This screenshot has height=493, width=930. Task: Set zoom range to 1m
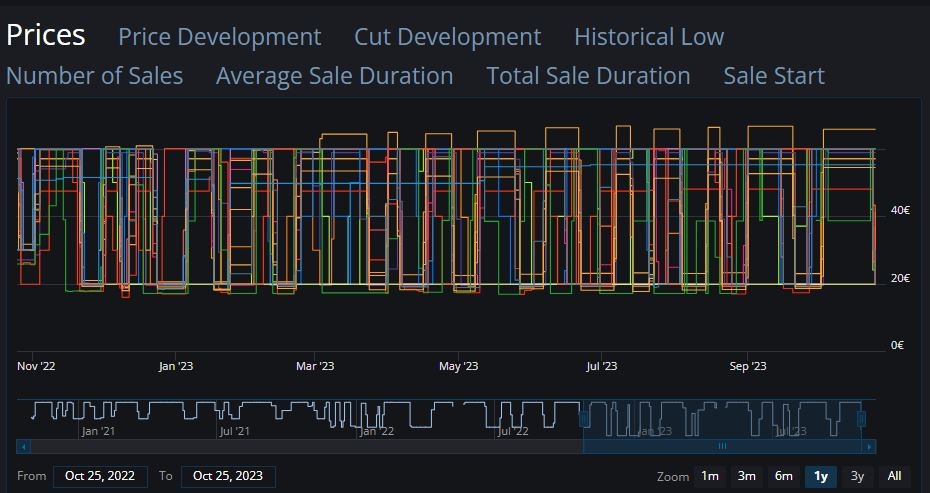click(x=709, y=476)
